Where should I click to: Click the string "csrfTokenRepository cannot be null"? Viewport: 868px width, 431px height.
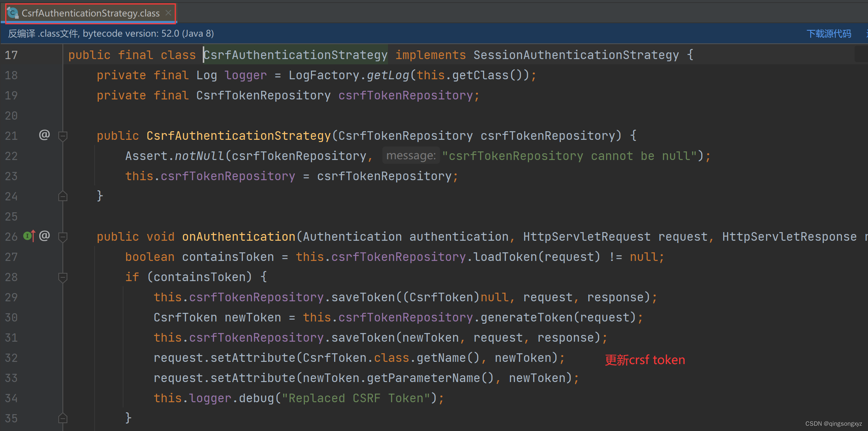[569, 156]
